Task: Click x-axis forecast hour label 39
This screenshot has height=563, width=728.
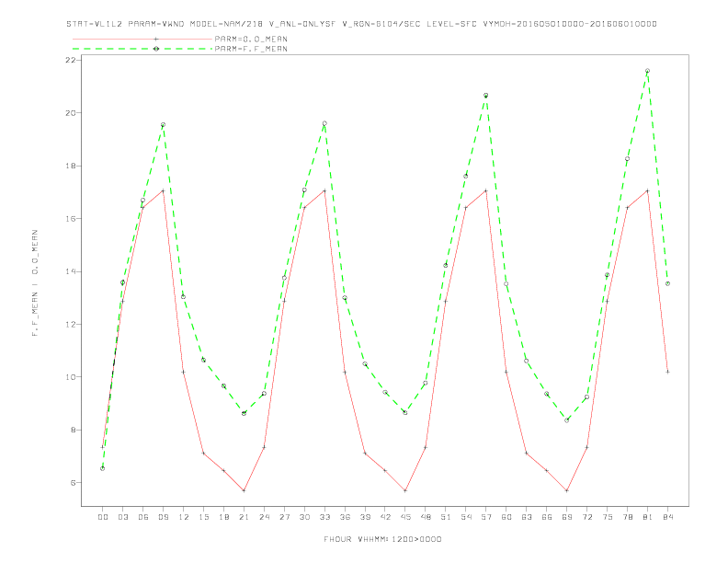Action: coord(365,517)
